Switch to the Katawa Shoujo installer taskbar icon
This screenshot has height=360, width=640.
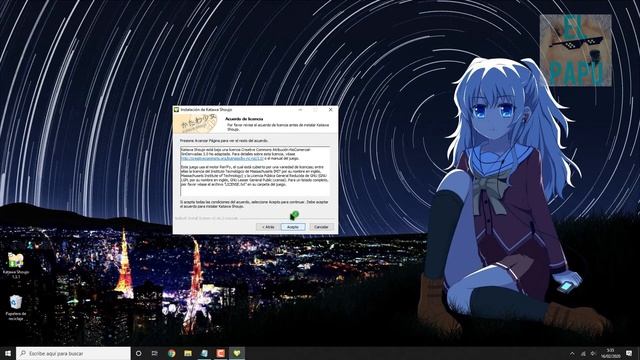coord(237,353)
